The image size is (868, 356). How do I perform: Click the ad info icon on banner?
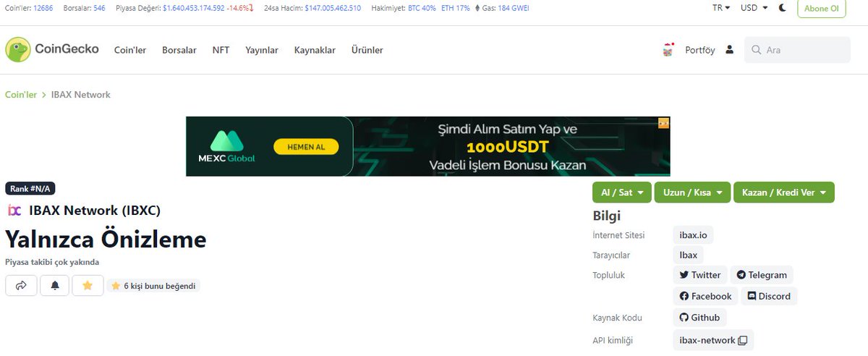[663, 124]
